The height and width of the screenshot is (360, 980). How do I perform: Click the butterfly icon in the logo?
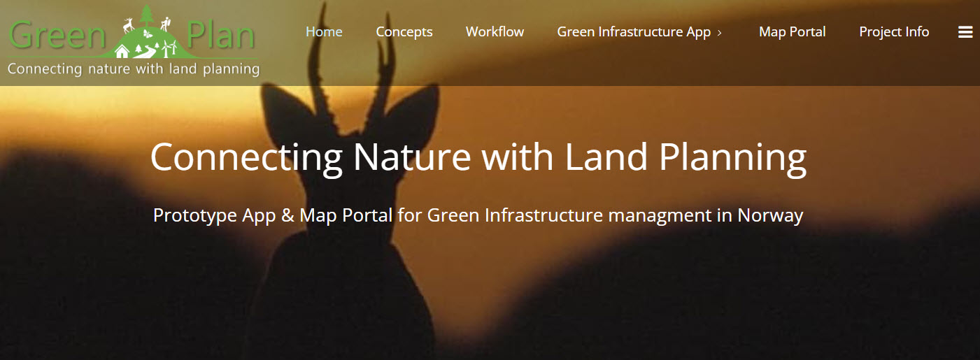pyautogui.click(x=148, y=34)
